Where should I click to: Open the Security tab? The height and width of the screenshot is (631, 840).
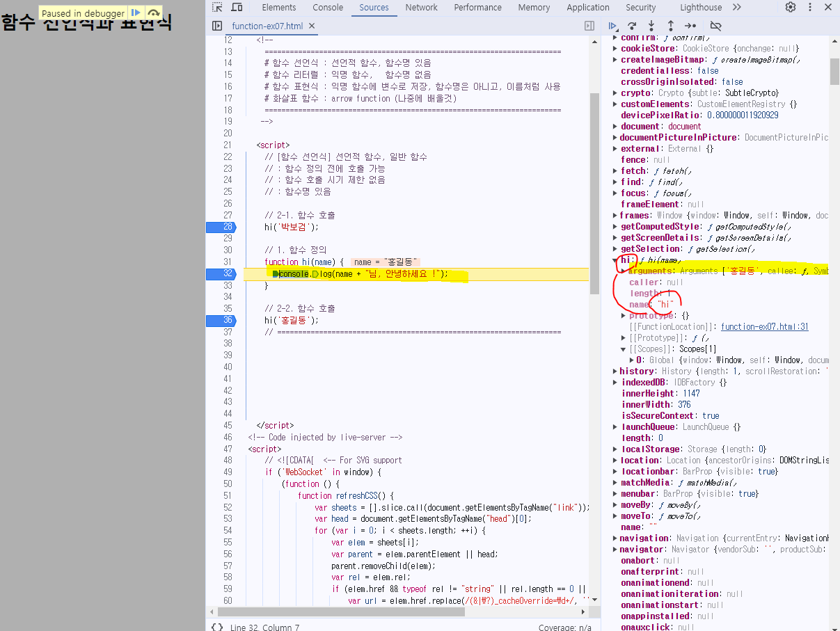coord(640,7)
